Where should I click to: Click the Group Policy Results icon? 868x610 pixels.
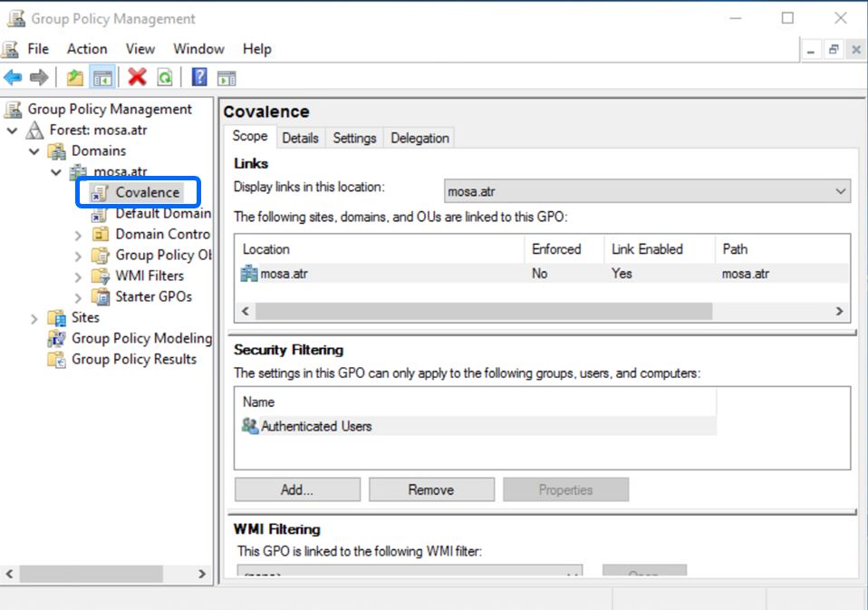coord(56,359)
